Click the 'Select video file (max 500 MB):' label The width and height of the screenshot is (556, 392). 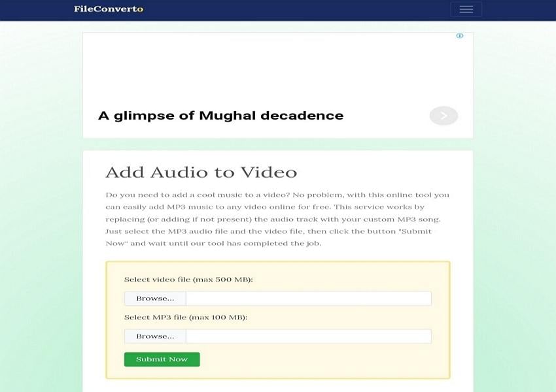(188, 280)
